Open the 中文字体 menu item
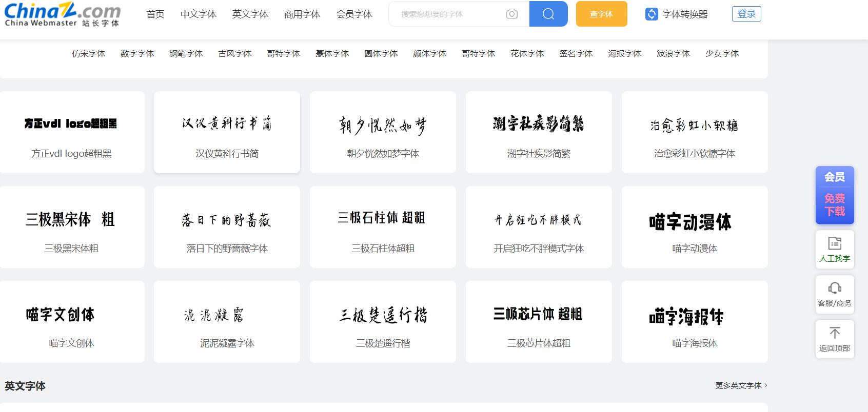 pos(199,14)
